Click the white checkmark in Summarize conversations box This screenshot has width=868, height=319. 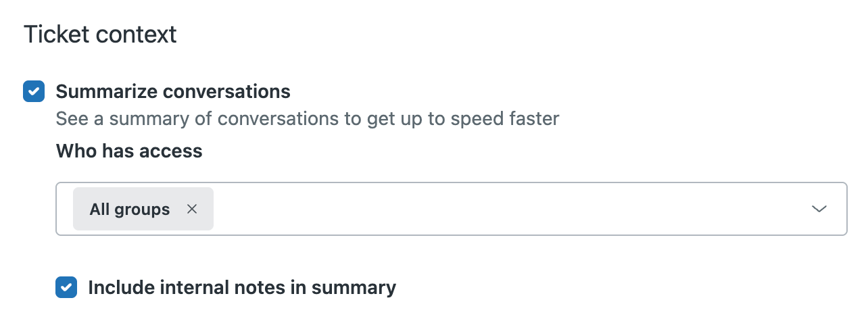click(x=34, y=91)
